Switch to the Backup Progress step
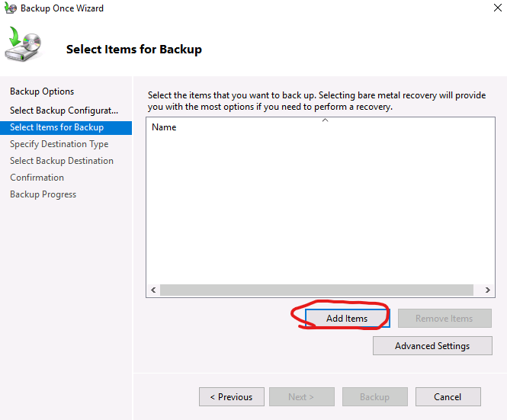507x420 pixels. point(43,194)
